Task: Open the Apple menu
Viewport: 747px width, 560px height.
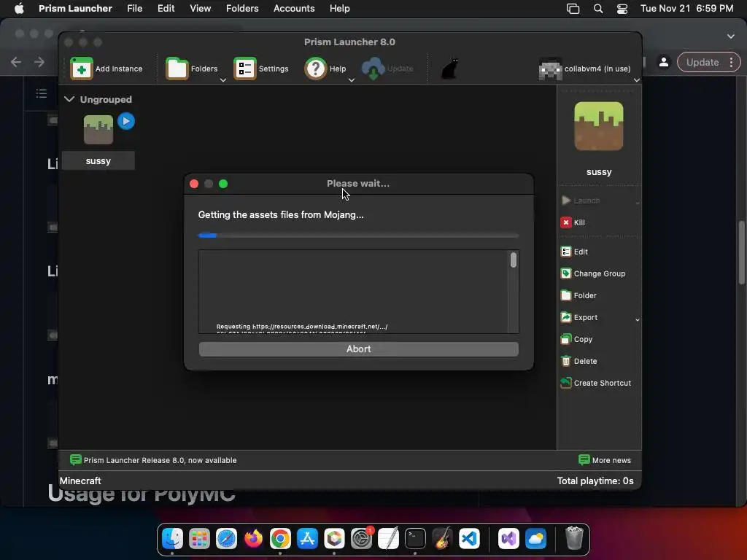Action: [x=19, y=8]
